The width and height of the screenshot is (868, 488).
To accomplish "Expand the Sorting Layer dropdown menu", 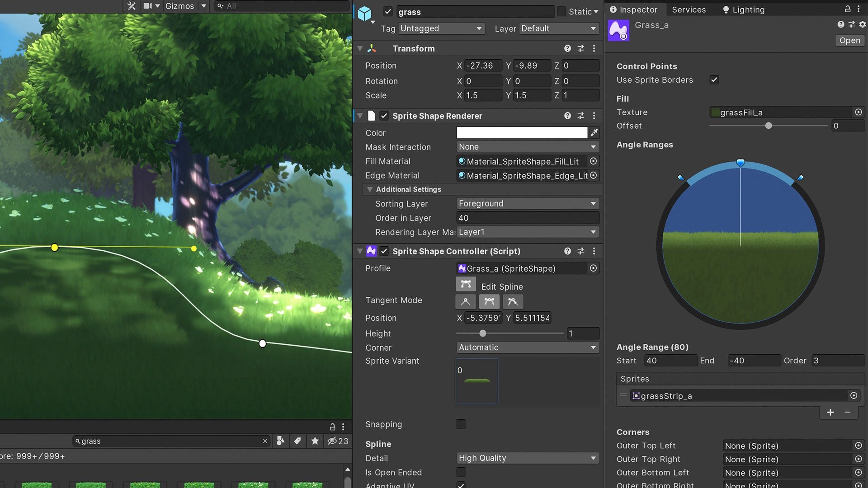I will [x=527, y=203].
